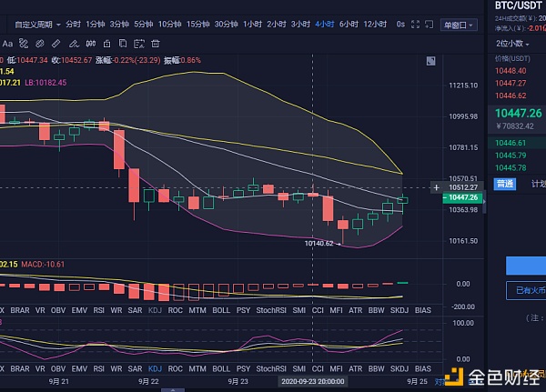This screenshot has height=392, width=546.
Task: Click the latest price 10447.26 in order book
Action: pyautogui.click(x=519, y=113)
